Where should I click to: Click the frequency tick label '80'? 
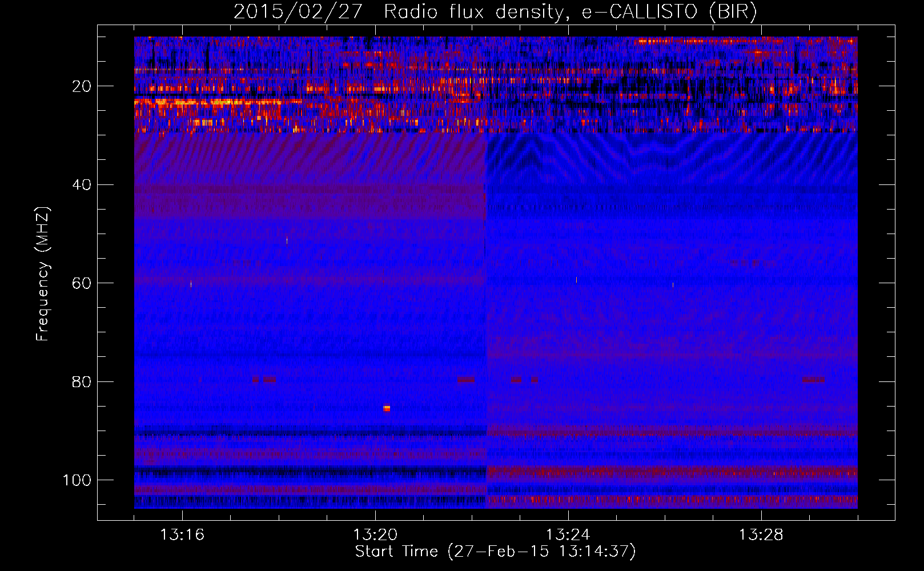point(82,381)
